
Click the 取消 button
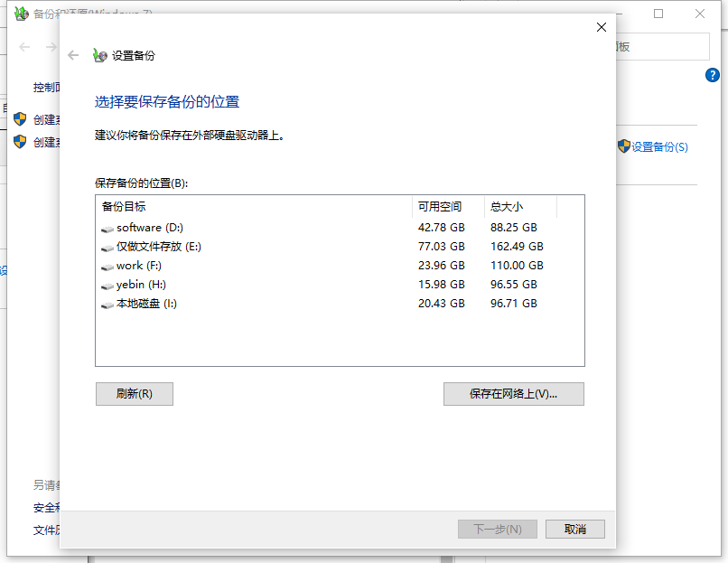574,529
